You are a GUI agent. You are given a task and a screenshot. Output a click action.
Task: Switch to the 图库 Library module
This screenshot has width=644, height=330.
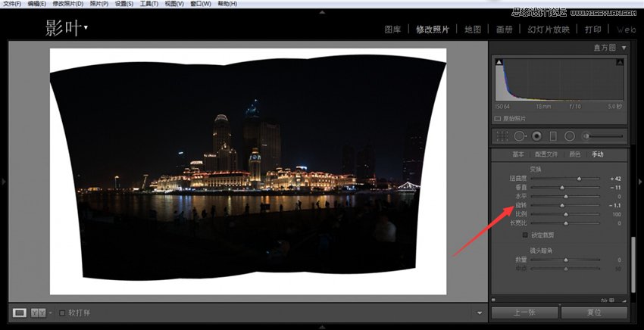pos(392,30)
